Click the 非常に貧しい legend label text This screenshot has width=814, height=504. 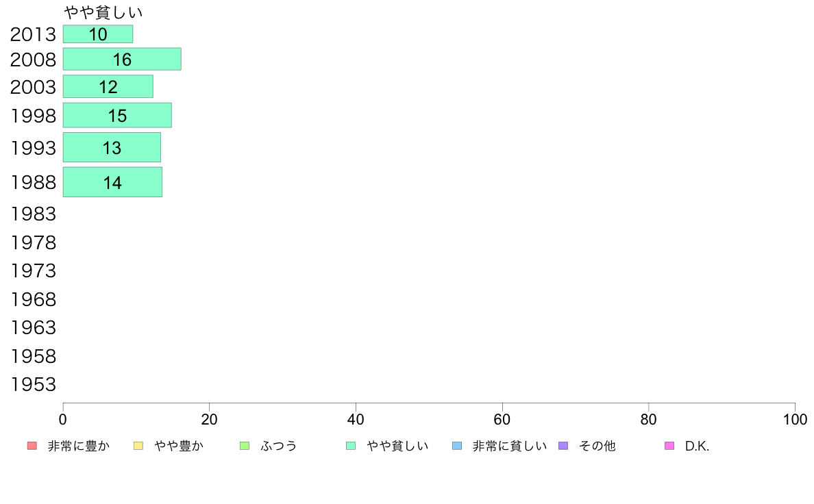[x=509, y=446]
